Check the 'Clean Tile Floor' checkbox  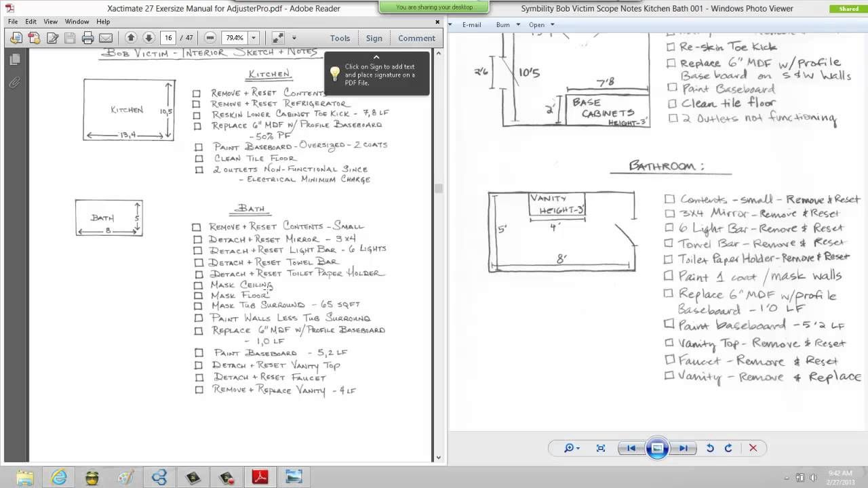(197, 158)
